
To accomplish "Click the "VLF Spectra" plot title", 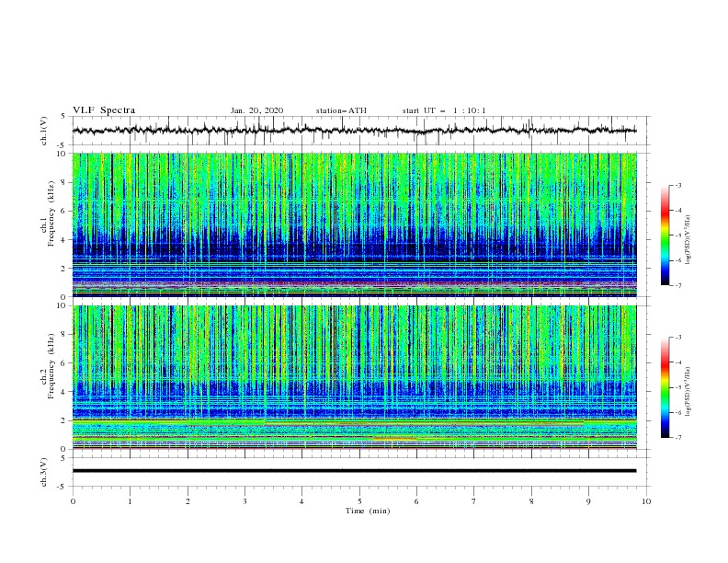I will (104, 110).
